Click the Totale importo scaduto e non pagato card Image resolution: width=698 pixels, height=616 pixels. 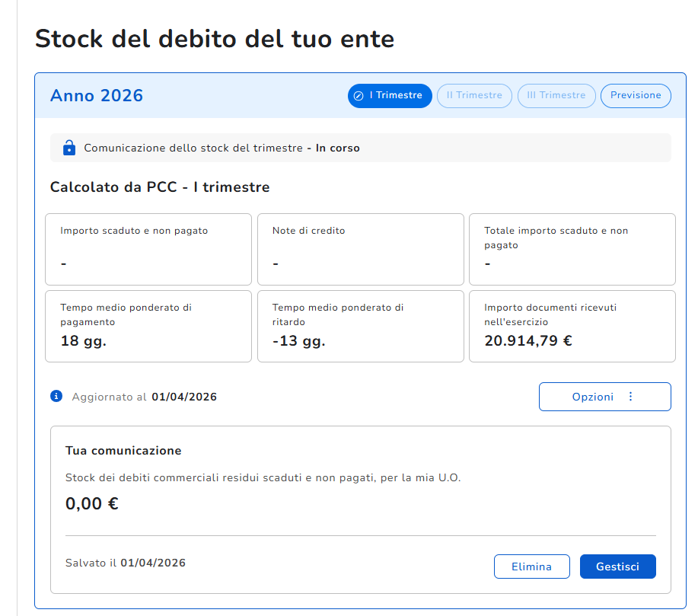[x=572, y=249]
